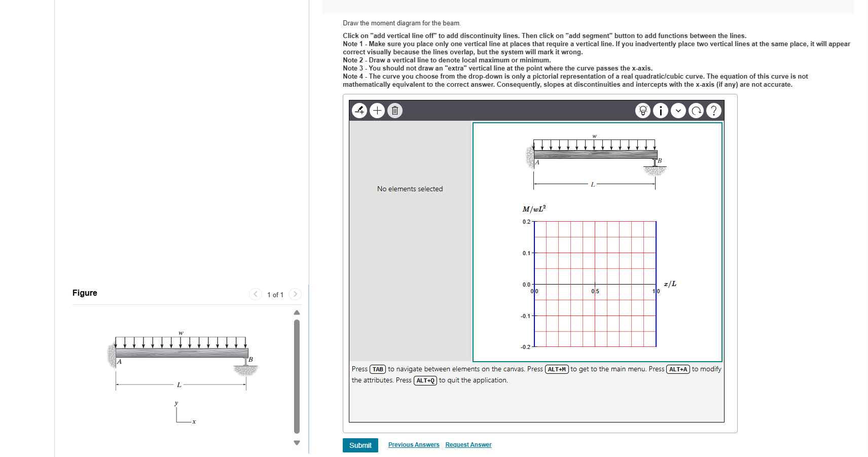868x457 pixels.
Task: Click the Figure section heading
Action: (x=85, y=293)
